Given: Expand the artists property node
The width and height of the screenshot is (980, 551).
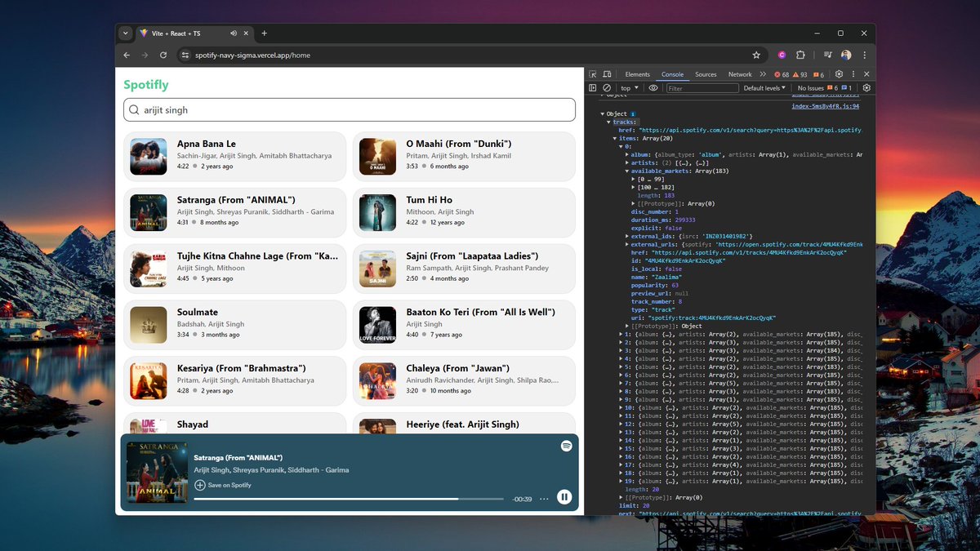Looking at the screenshot, I should pos(627,162).
